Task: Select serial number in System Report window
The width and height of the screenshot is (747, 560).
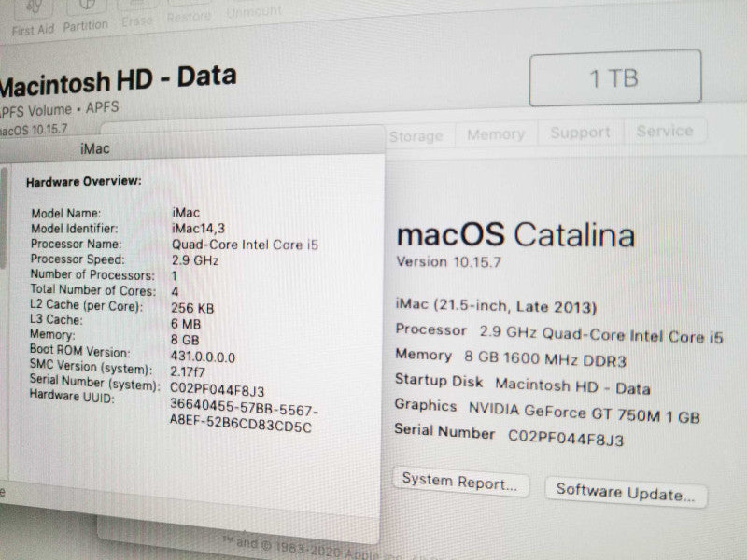Action: pos(218,390)
